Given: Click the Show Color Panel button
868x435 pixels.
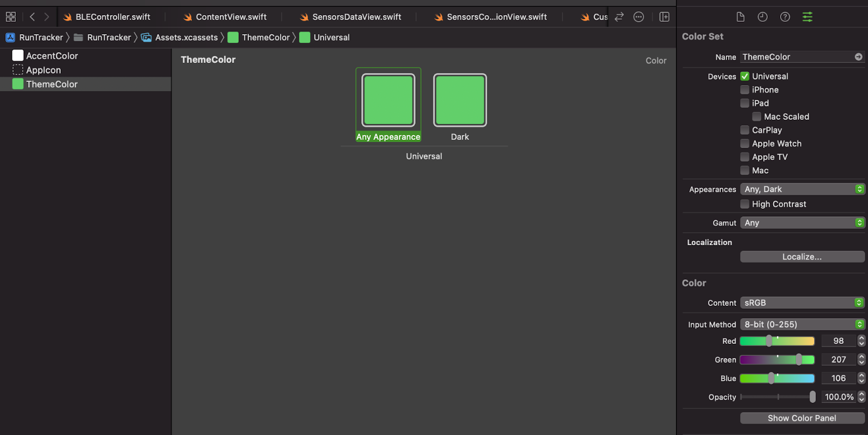Looking at the screenshot, I should pyautogui.click(x=802, y=418).
